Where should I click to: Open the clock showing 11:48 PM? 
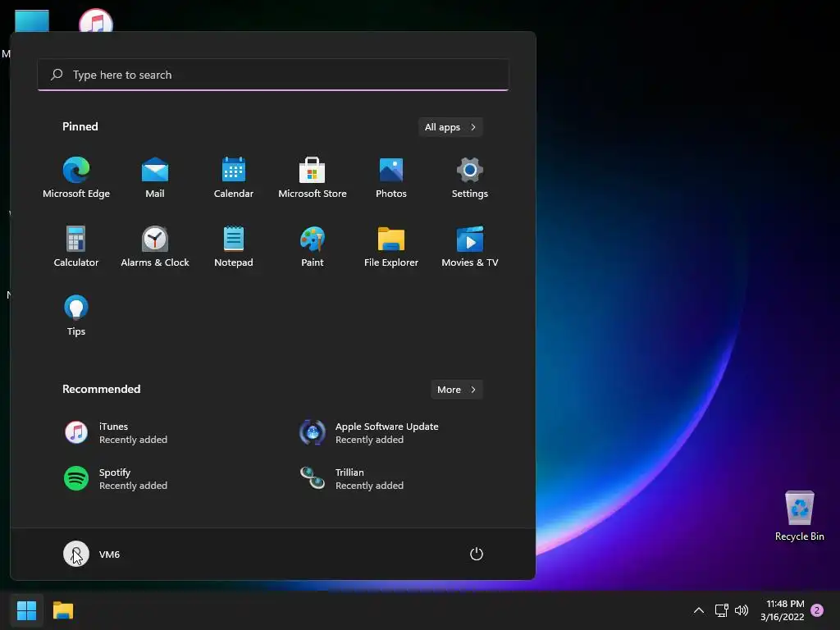(782, 610)
